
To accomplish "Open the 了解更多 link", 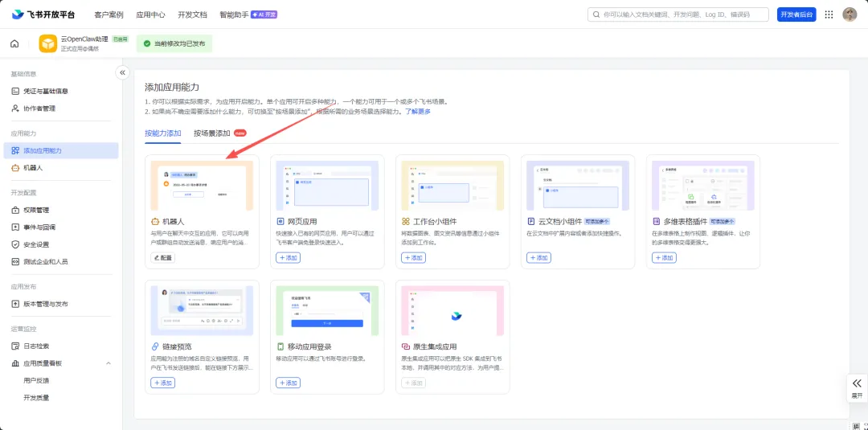I will [x=417, y=111].
